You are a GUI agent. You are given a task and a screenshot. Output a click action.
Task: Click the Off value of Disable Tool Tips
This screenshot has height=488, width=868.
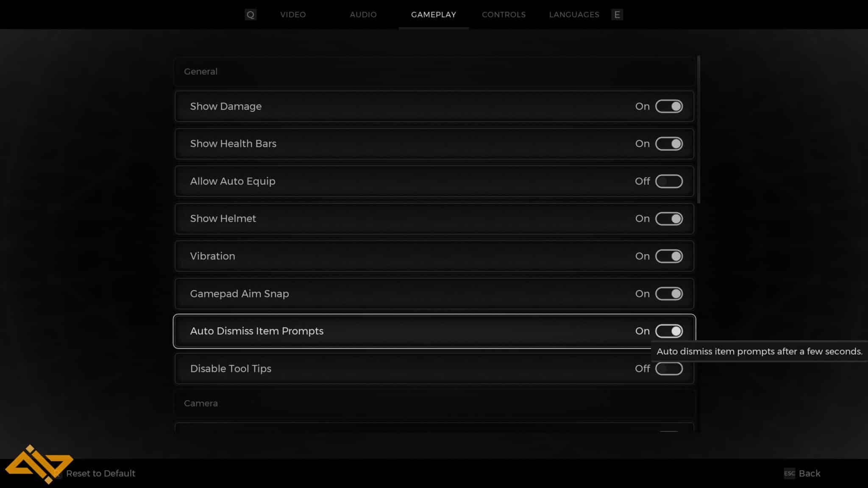tap(643, 369)
